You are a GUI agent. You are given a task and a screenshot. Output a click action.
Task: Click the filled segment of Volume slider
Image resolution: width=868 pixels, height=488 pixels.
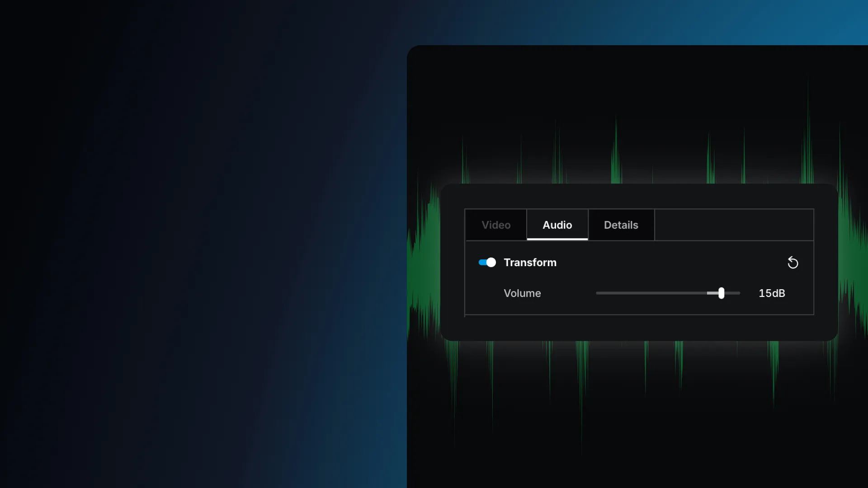point(712,293)
